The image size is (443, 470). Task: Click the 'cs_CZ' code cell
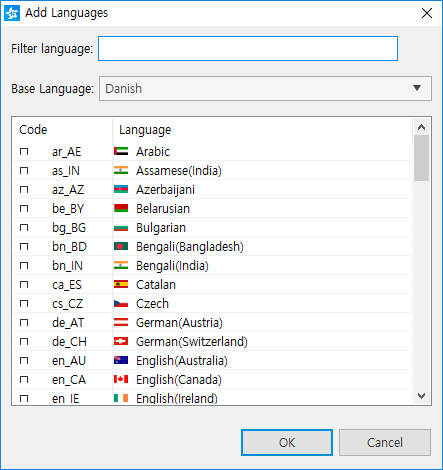(x=68, y=304)
